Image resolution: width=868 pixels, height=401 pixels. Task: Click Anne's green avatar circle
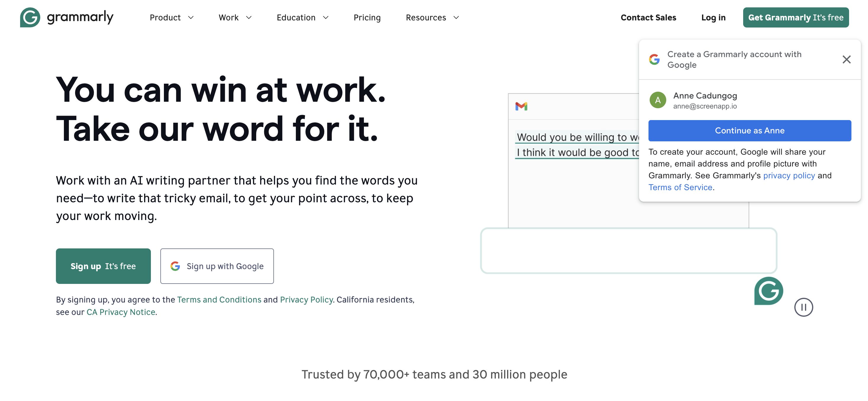(x=657, y=100)
